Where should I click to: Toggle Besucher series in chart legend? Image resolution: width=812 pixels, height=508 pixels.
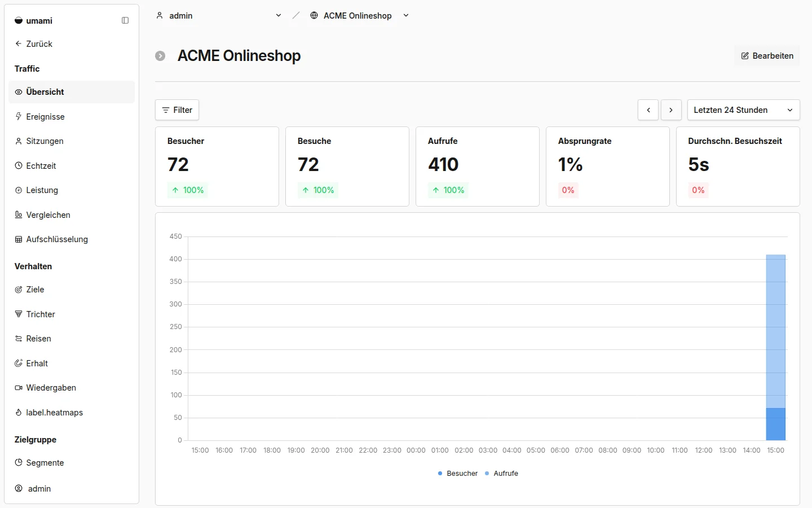coord(458,473)
